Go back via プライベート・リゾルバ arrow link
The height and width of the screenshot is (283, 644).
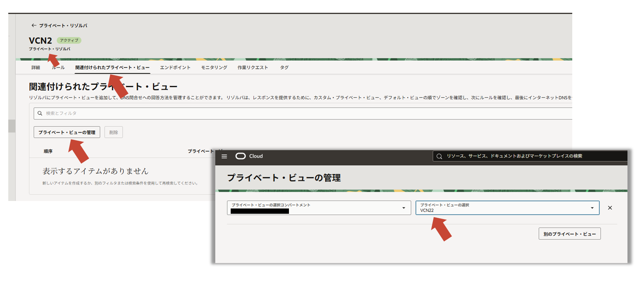pyautogui.click(x=59, y=26)
